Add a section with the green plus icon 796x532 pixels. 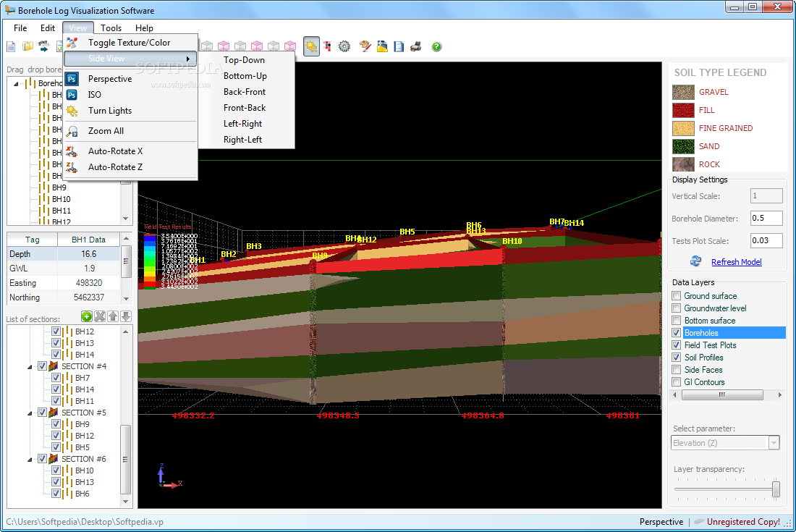click(x=87, y=317)
